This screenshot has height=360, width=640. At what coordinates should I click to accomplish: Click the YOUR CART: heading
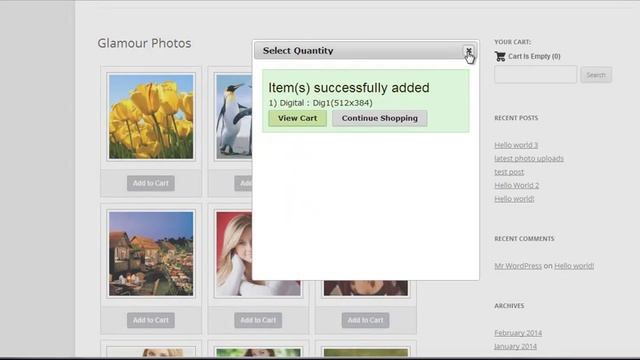point(512,42)
